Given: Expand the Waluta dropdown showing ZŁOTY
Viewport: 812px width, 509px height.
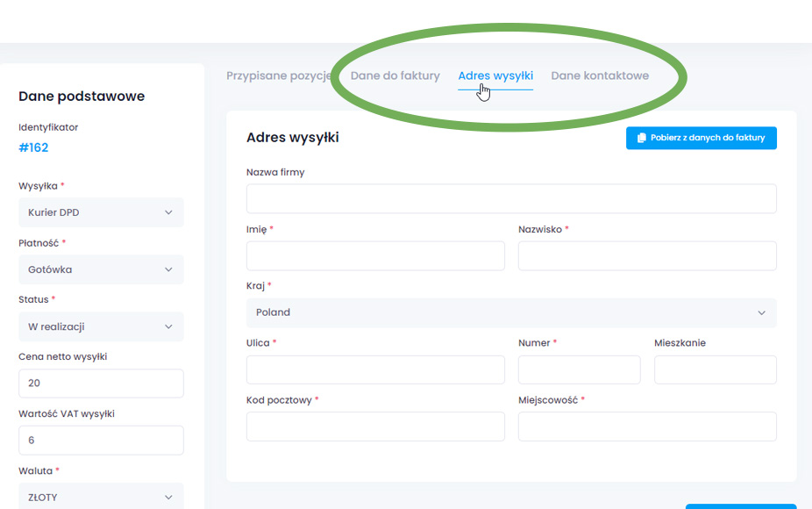Looking at the screenshot, I should (101, 497).
